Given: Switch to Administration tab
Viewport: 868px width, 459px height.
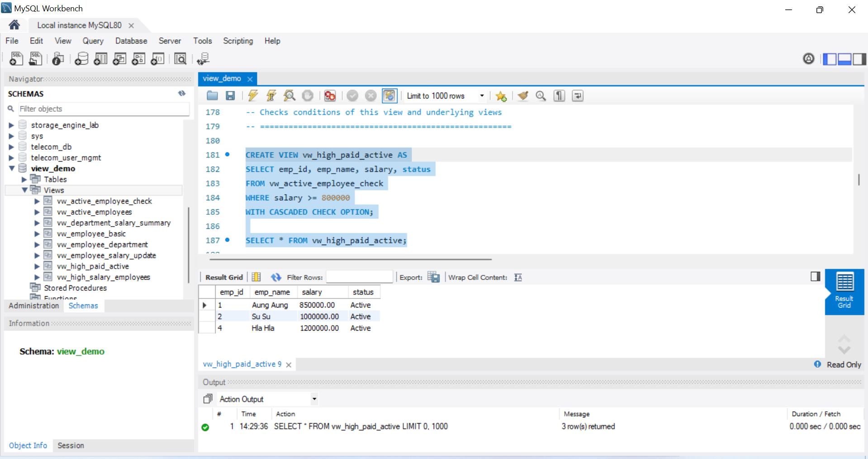Looking at the screenshot, I should [x=34, y=306].
